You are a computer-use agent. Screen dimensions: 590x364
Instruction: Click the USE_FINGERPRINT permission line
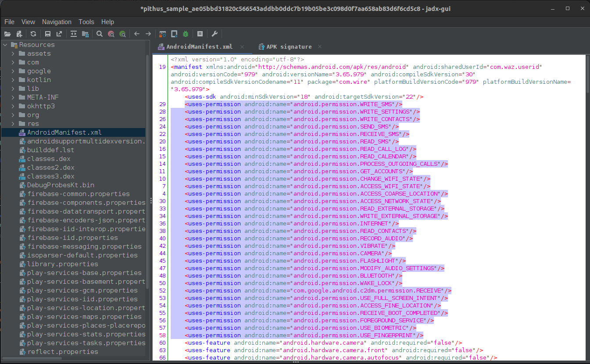[x=304, y=335]
